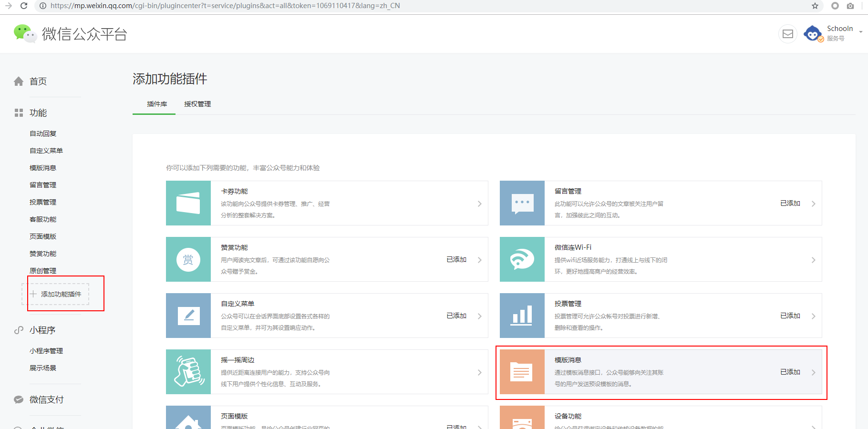
Task: Click the 小程序 sidebar heading
Action: tap(42, 330)
